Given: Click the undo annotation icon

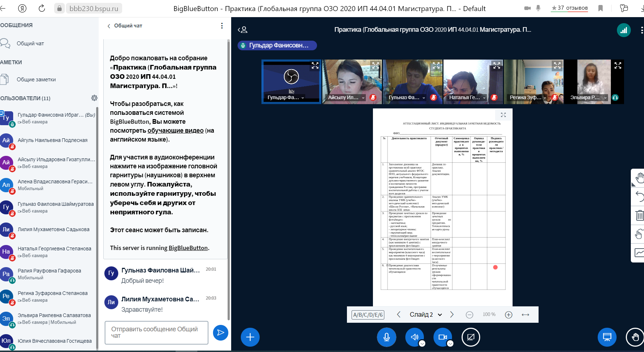Looking at the screenshot, I should tap(639, 197).
